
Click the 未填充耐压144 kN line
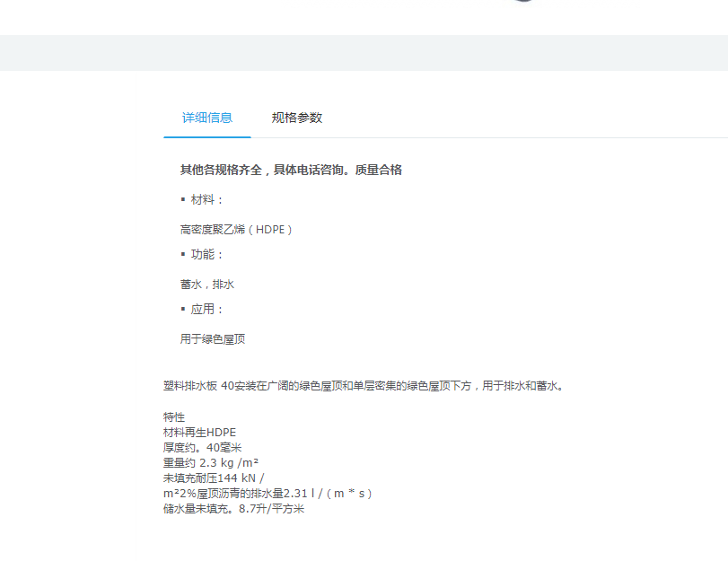tap(214, 478)
